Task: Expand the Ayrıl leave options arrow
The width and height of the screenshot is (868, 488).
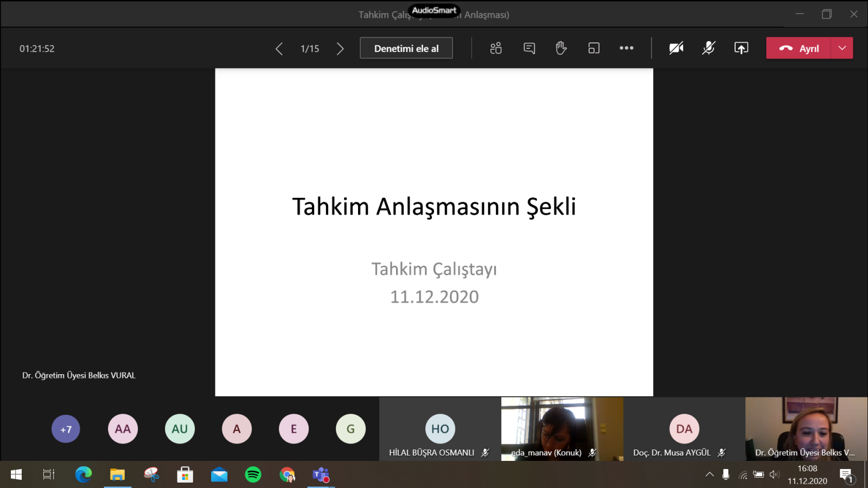Action: [x=842, y=48]
